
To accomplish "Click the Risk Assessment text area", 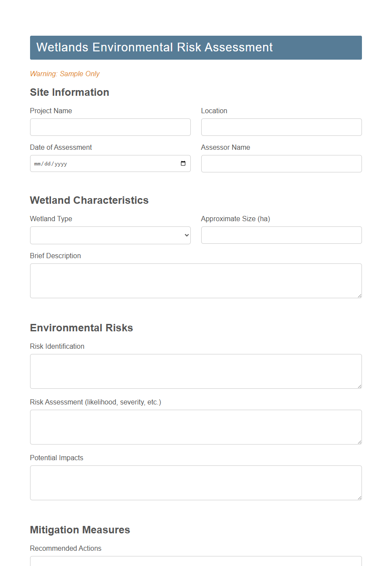I will [x=196, y=427].
